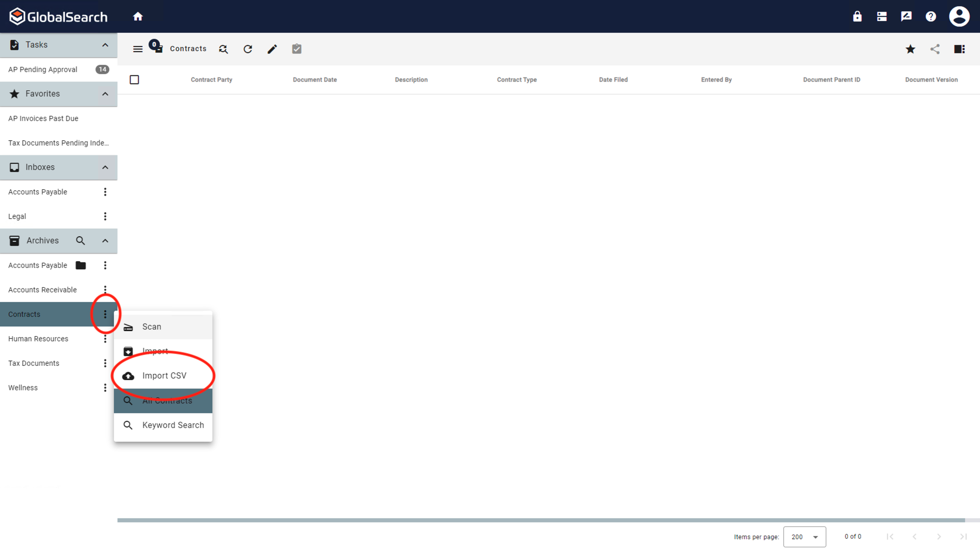Viewport: 980px width, 551px height.
Task: Collapse the Archives section in sidebar
Action: pos(105,240)
